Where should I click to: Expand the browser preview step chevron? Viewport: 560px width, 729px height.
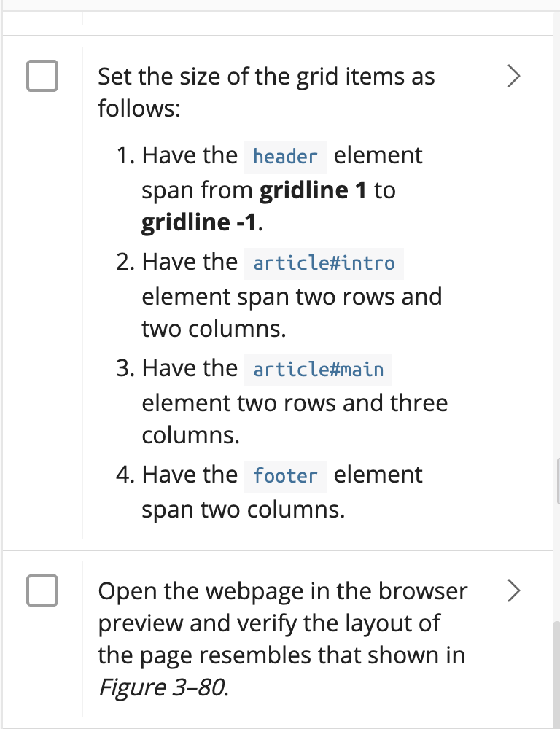pos(513,591)
